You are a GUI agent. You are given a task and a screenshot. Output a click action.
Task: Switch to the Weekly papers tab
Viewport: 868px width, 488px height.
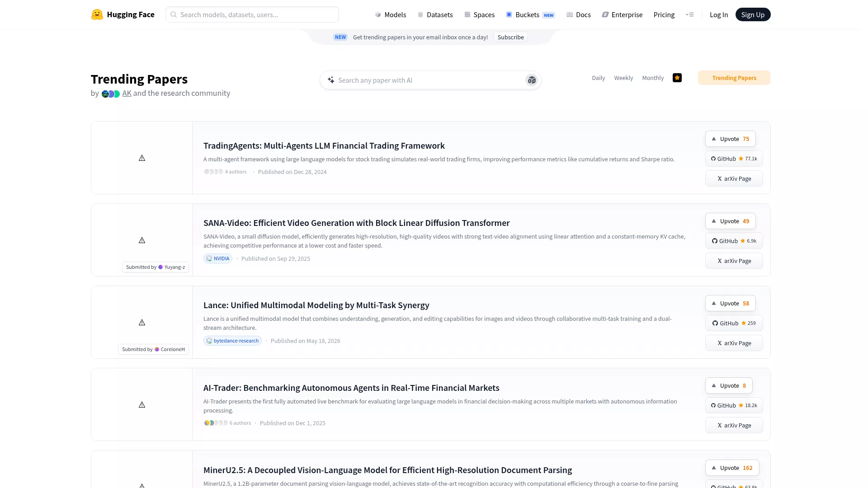click(623, 78)
